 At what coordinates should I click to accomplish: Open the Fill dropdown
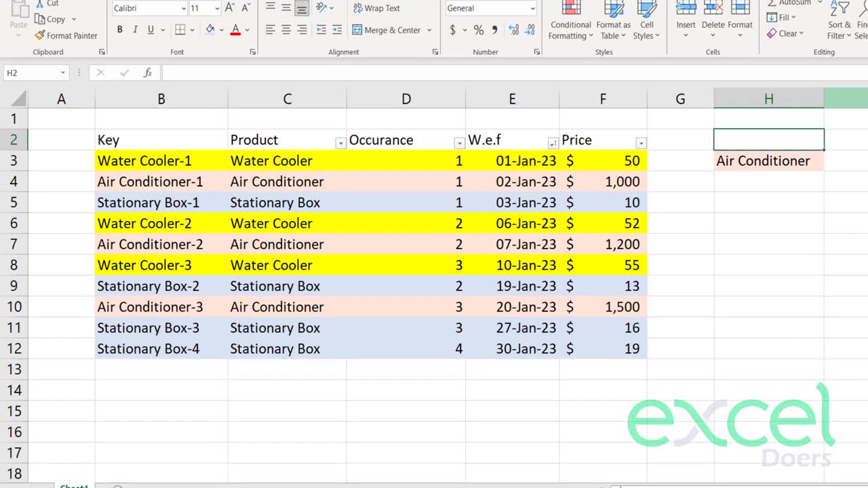click(x=781, y=18)
